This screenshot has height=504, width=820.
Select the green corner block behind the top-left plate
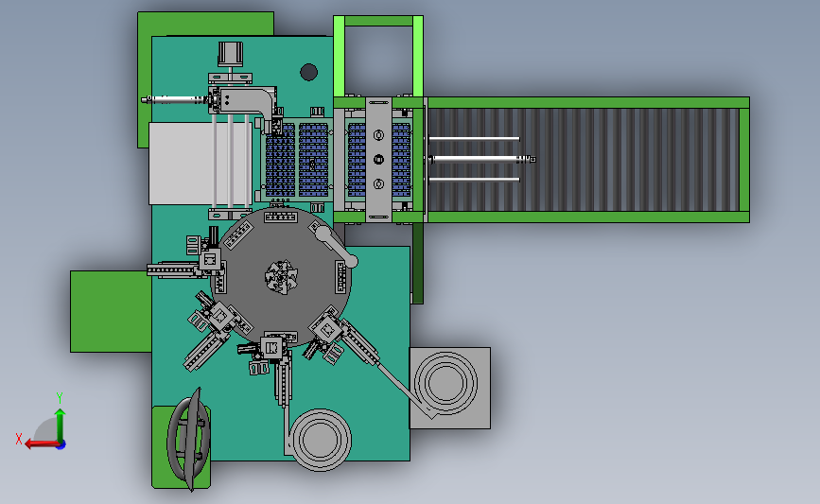(x=205, y=24)
